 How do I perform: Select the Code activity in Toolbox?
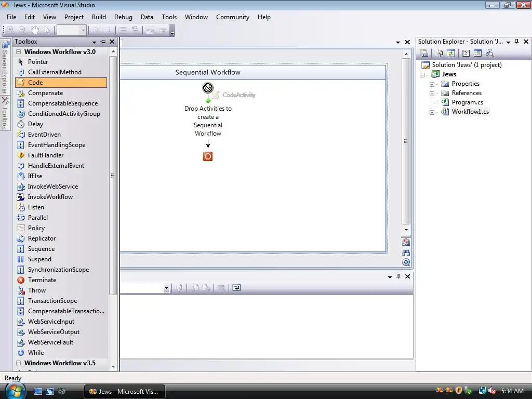(61, 83)
